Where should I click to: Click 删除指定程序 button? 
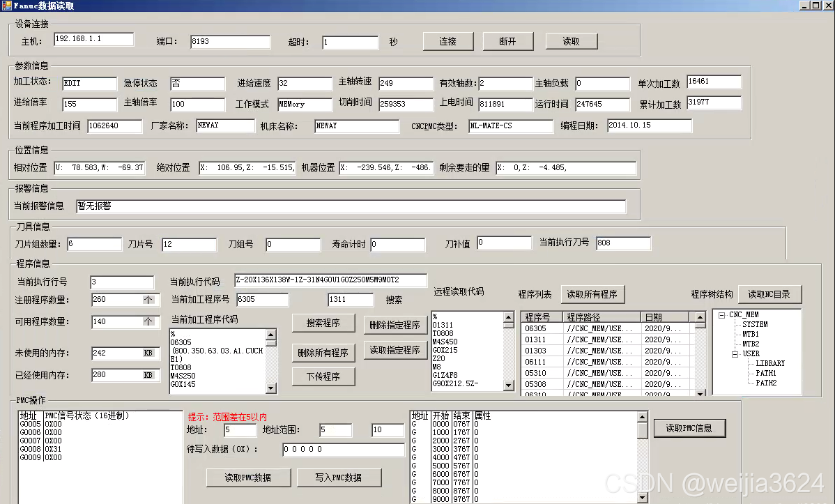click(394, 325)
